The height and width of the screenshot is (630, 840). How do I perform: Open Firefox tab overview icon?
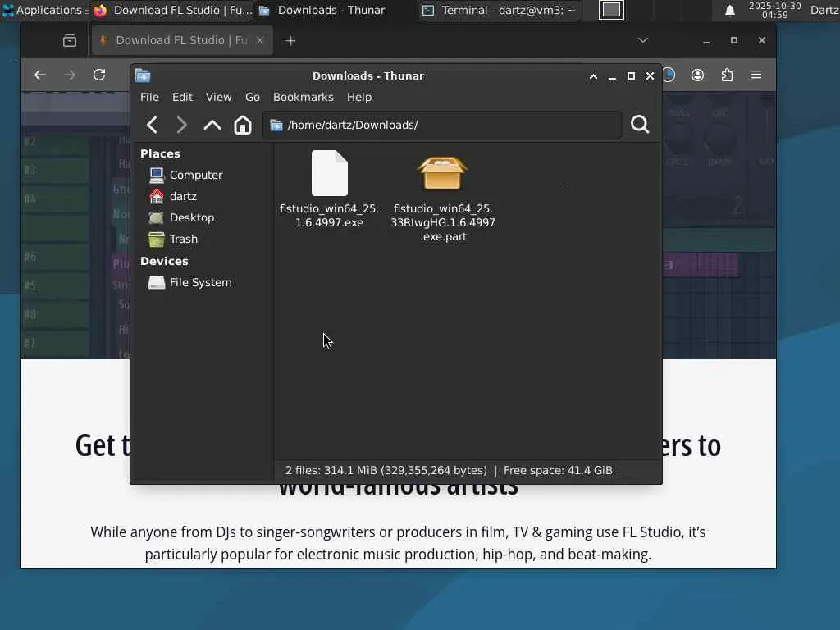point(70,41)
